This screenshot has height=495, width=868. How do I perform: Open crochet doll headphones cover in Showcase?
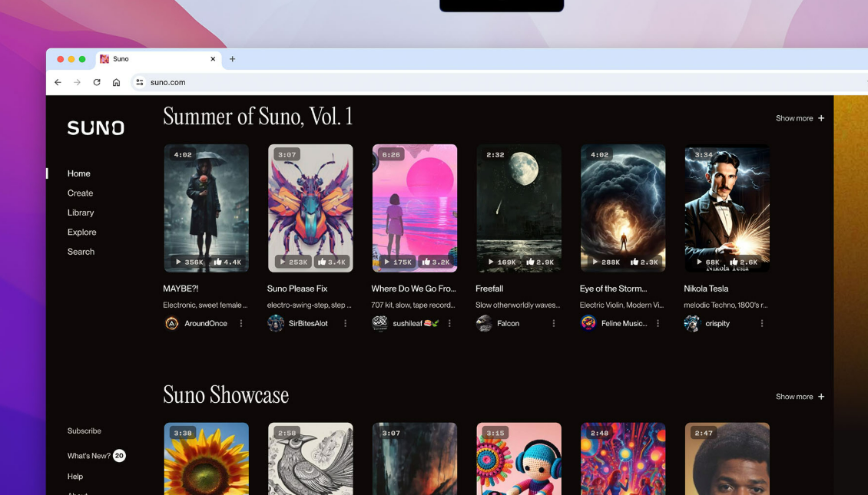point(518,459)
